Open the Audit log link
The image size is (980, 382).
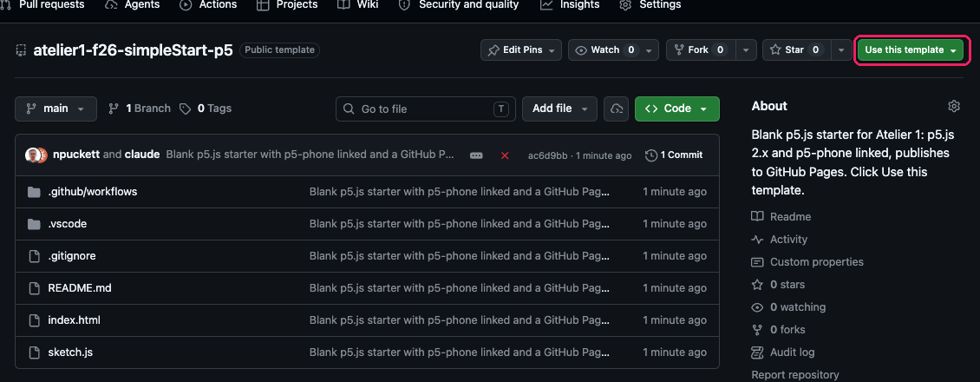(x=783, y=352)
